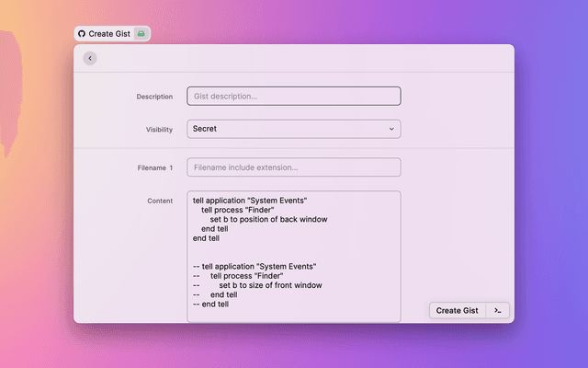Click the Create Gist title text at top
The height and width of the screenshot is (368, 588).
coord(109,33)
